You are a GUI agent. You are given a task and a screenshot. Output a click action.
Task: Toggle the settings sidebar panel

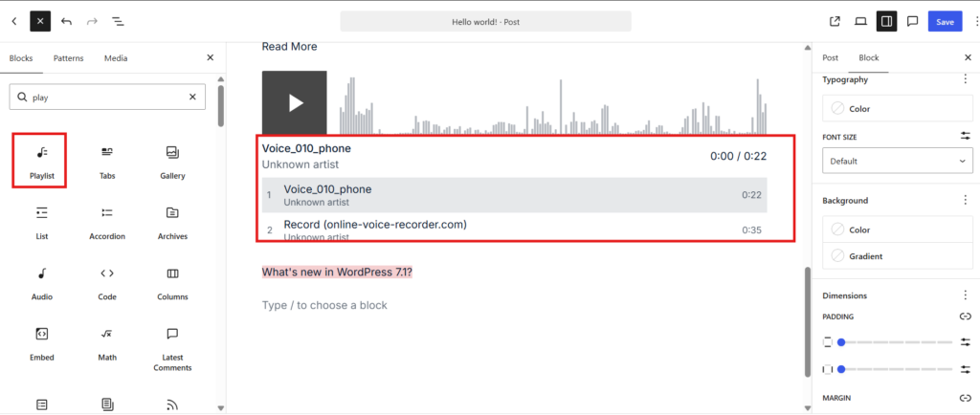coord(886,21)
